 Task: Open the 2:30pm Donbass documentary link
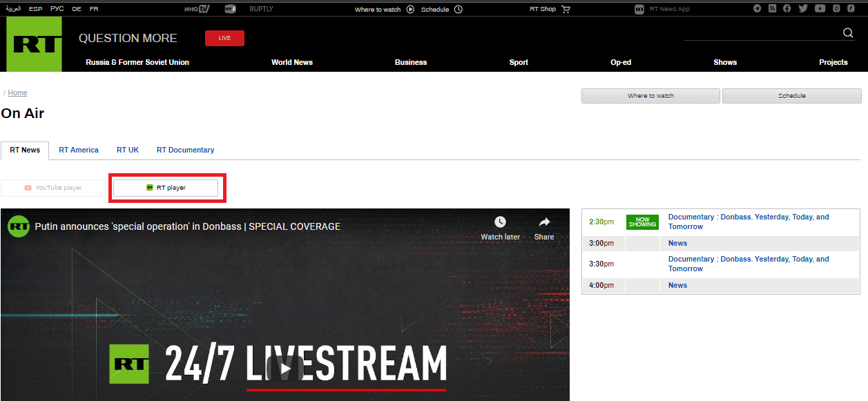tap(749, 222)
